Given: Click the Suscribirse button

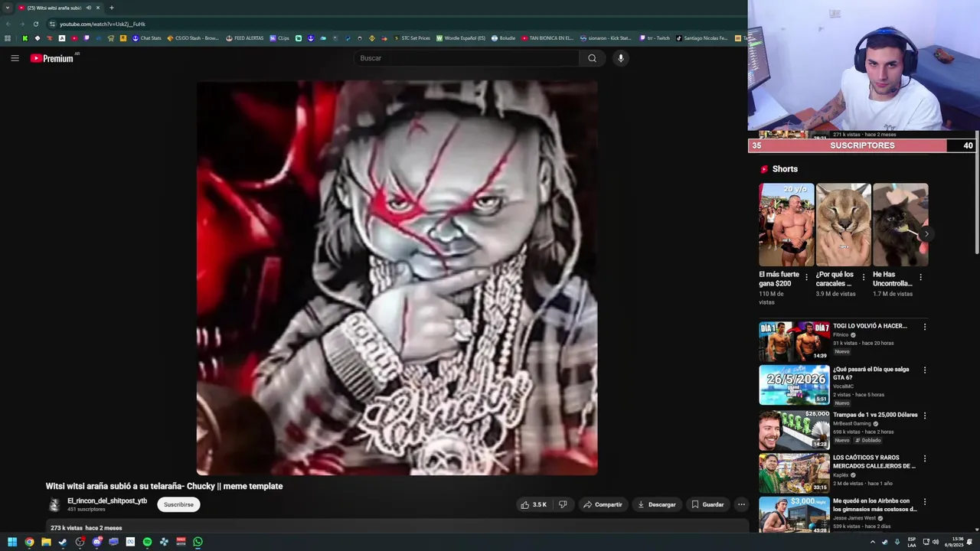Looking at the screenshot, I should coord(178,504).
